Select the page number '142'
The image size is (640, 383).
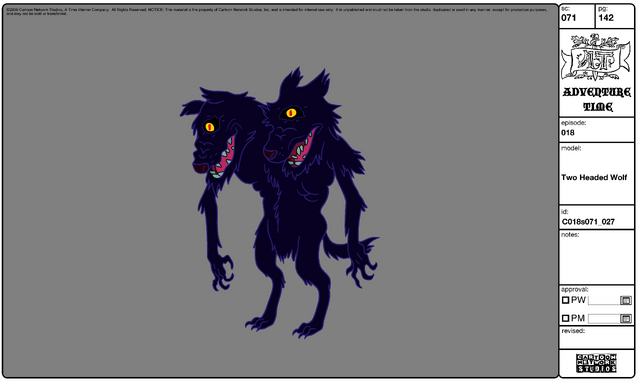click(606, 18)
